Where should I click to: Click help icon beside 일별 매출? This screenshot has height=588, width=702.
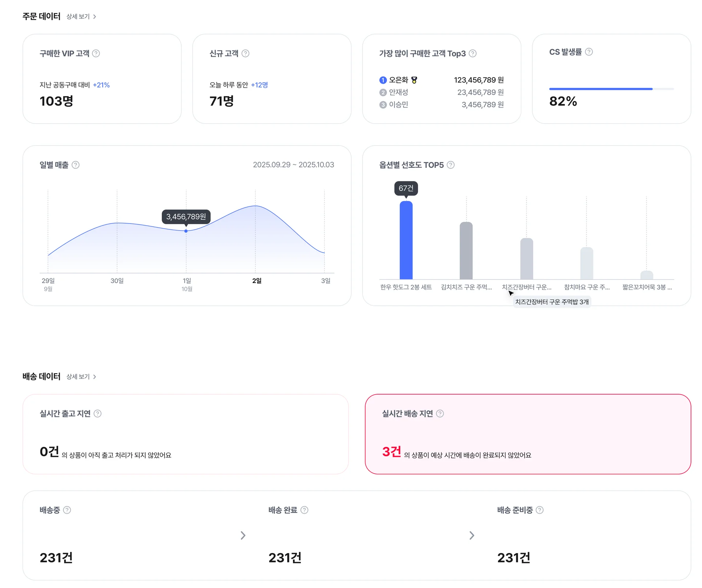(x=76, y=165)
